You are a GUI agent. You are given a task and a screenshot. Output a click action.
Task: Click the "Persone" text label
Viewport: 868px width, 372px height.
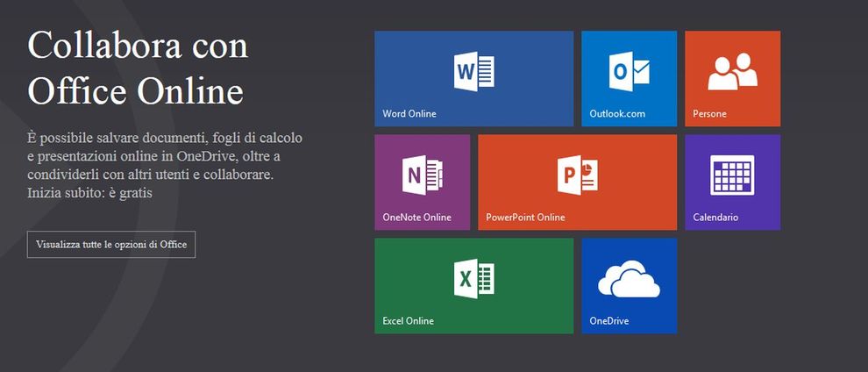coord(709,114)
